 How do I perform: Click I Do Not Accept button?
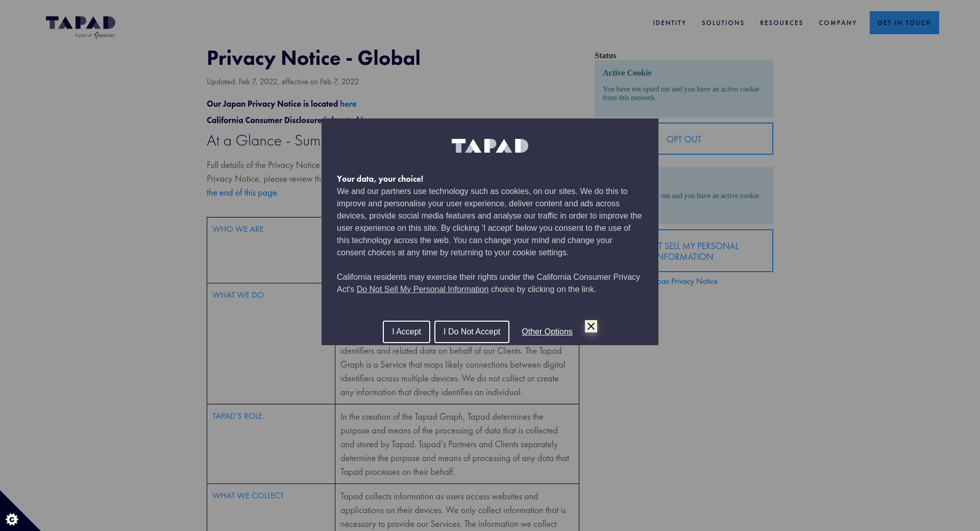pos(472,332)
